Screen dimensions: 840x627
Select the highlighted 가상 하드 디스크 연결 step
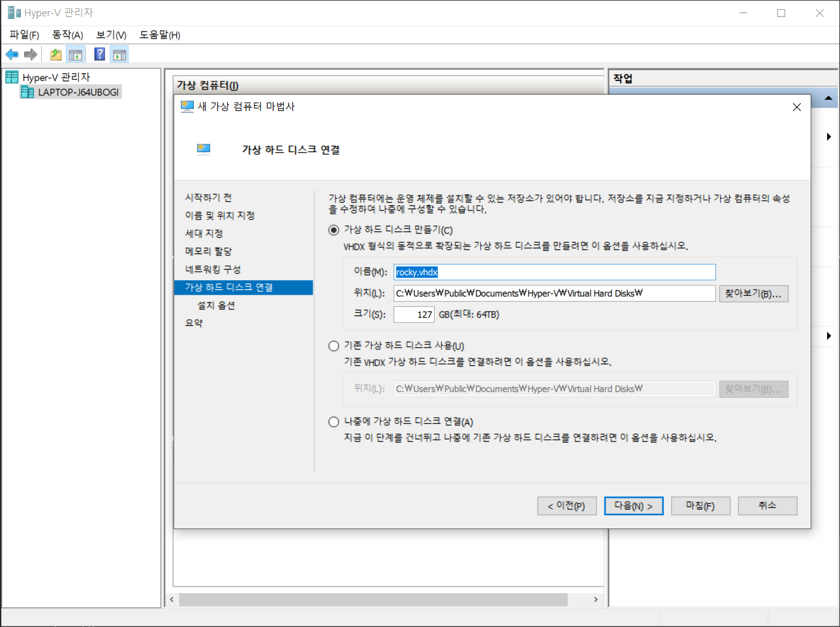tap(243, 287)
